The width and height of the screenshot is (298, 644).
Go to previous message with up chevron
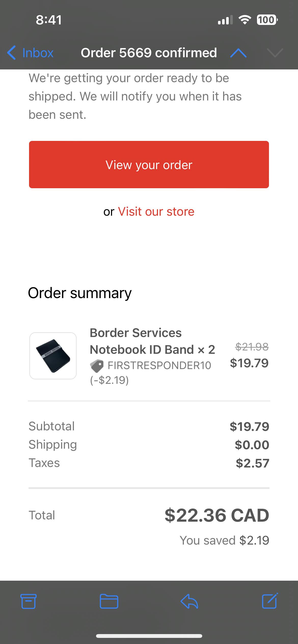pos(238,53)
